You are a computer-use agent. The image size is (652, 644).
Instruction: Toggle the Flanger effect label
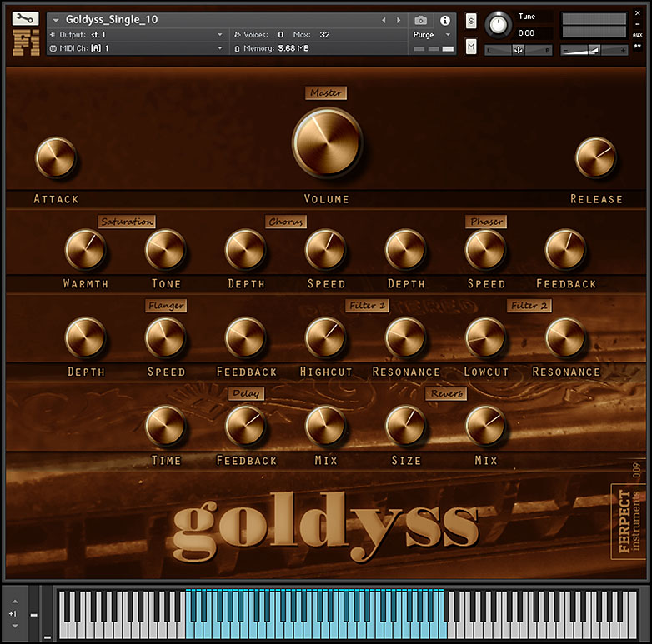click(166, 306)
